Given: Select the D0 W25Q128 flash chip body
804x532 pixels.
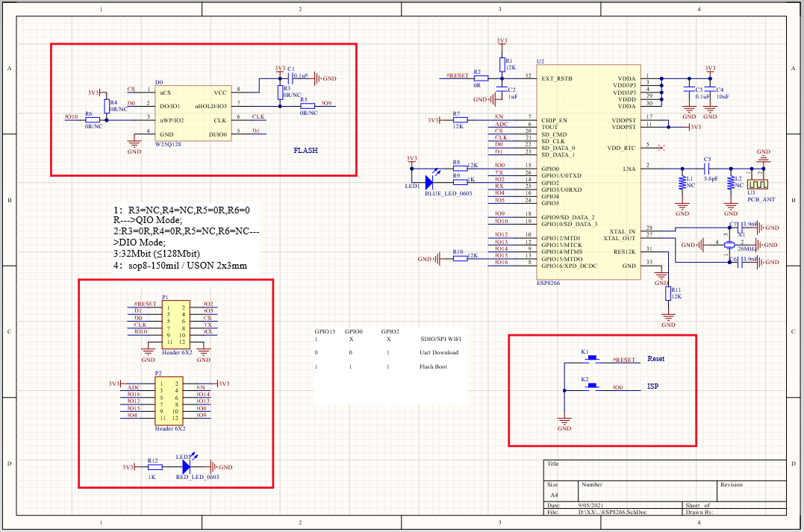Looking at the screenshot, I should (193, 113).
